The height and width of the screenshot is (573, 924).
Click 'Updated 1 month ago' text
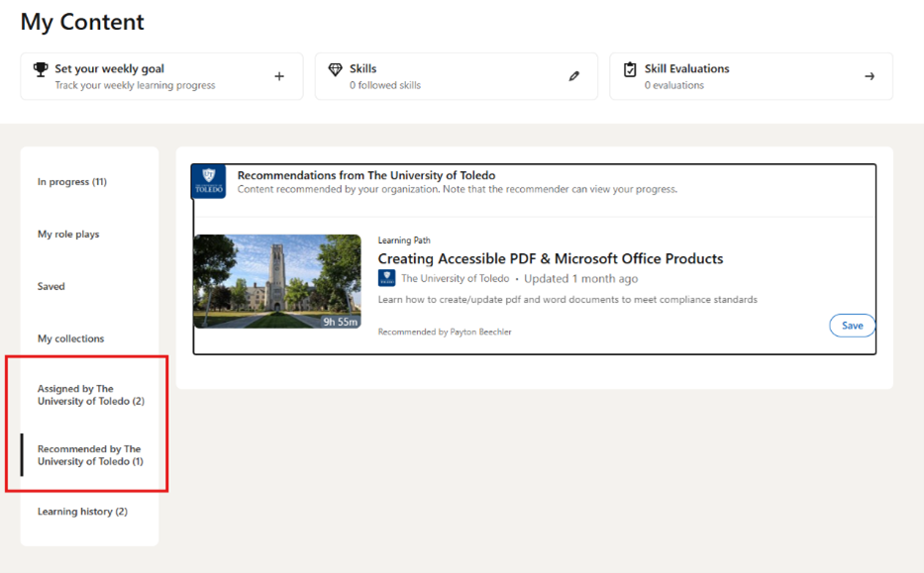click(x=581, y=278)
